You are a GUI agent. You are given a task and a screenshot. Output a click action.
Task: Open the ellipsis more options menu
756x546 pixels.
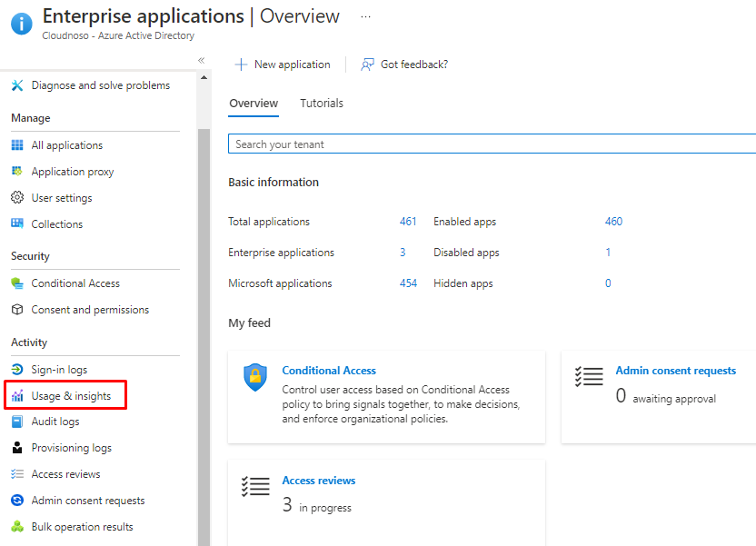[x=365, y=17]
